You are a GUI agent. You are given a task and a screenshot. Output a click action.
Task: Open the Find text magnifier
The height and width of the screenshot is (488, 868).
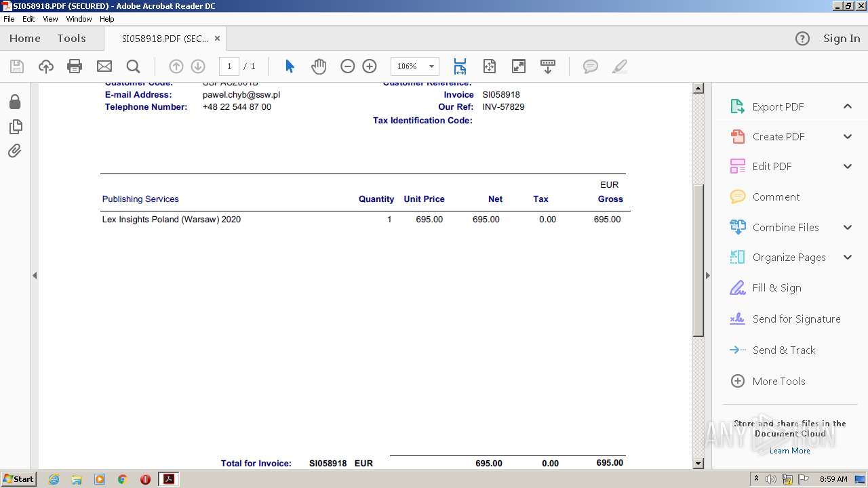click(x=134, y=66)
